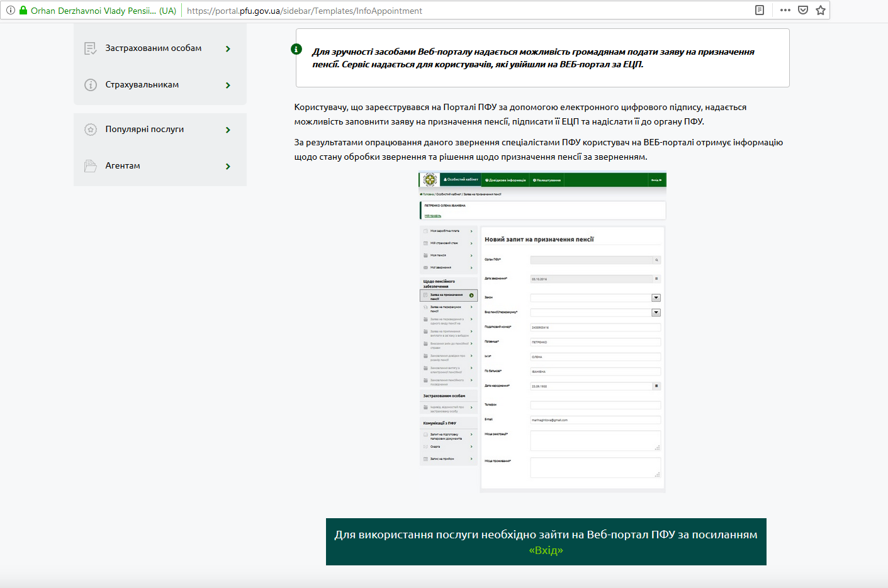The image size is (888, 588).
Task: Expand Застрахованим особам chevron arrow
Action: point(228,49)
